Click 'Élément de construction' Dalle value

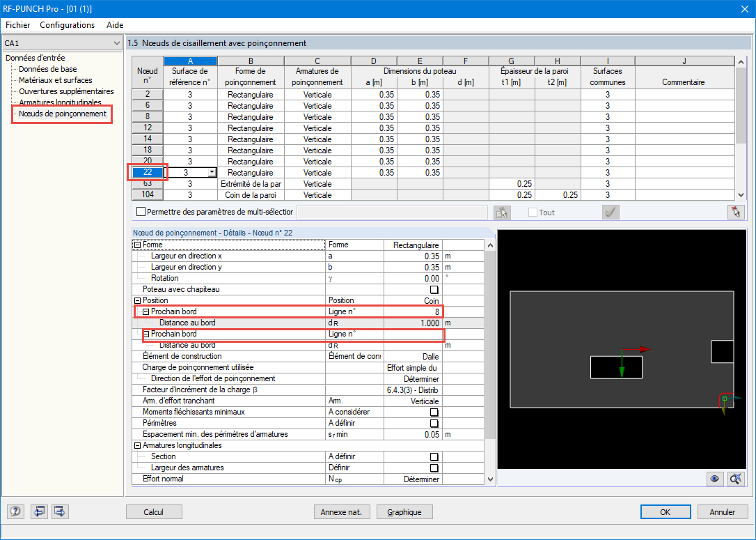(x=414, y=357)
